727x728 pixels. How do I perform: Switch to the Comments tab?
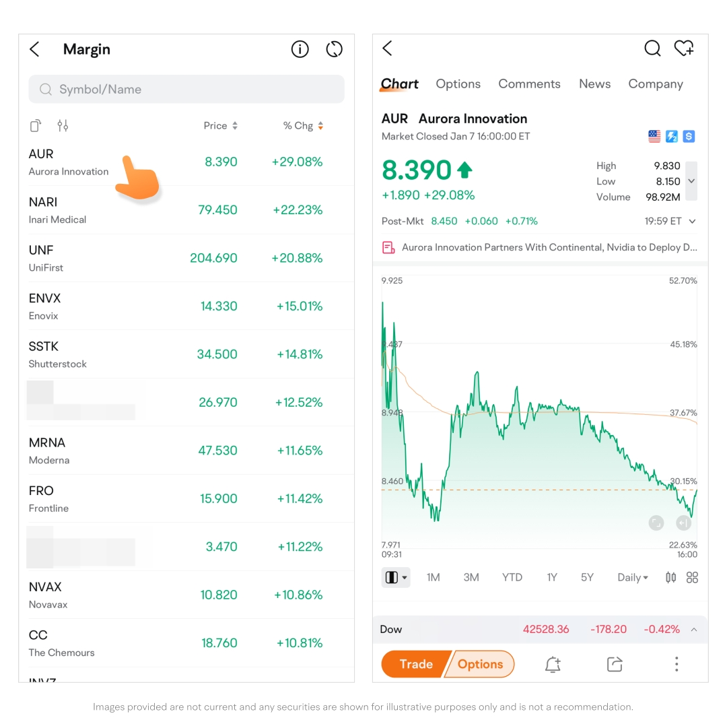tap(529, 84)
